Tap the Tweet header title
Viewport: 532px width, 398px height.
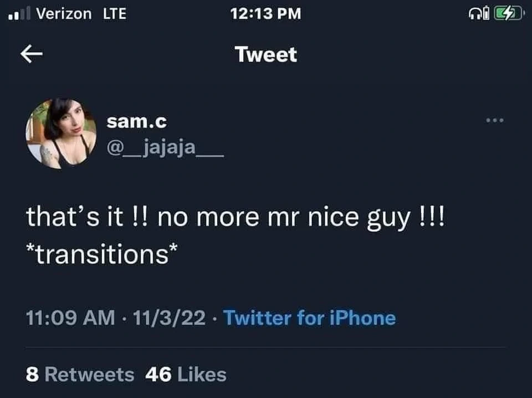(266, 54)
